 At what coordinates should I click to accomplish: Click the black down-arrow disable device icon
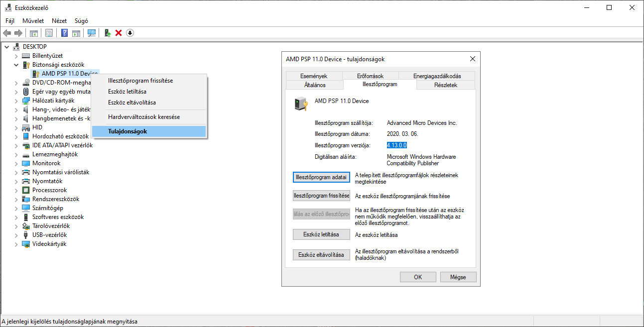130,33
